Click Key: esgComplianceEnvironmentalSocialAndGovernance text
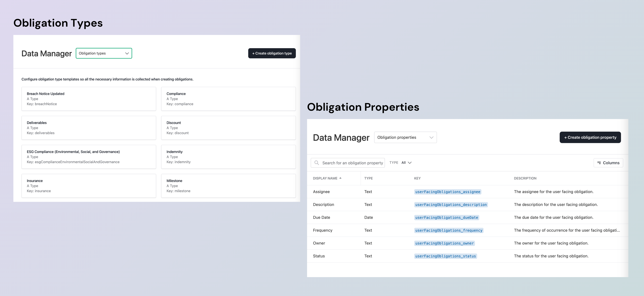The width and height of the screenshot is (644, 296). 73,162
